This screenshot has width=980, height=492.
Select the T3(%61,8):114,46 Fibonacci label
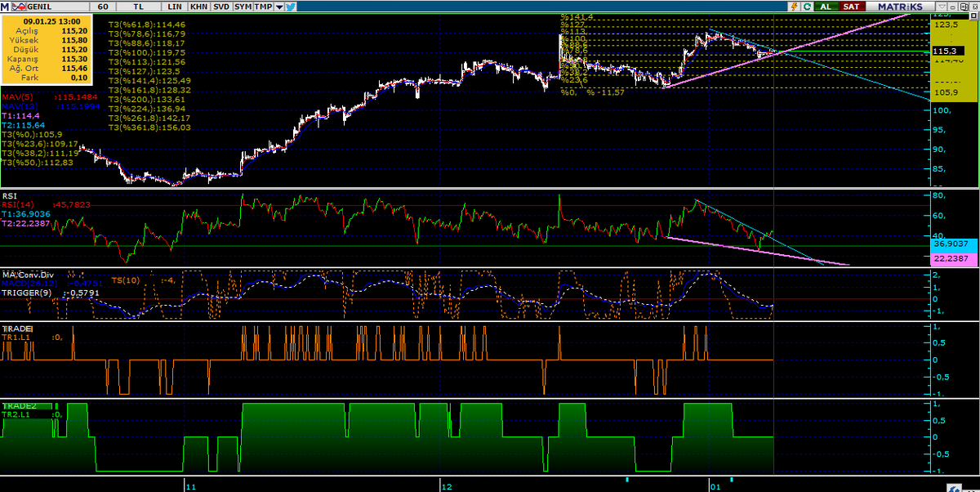tap(147, 25)
